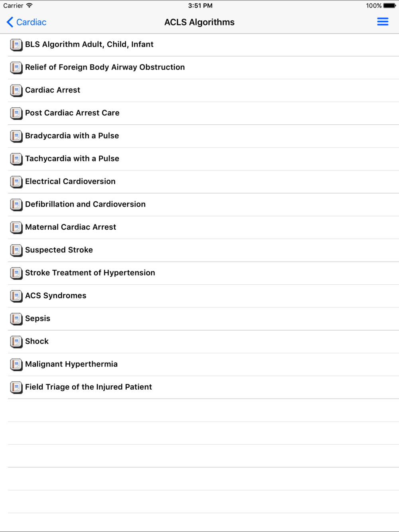Open BLS Algorithm Adult, Child, Infant
The image size is (399, 532).
pyautogui.click(x=203, y=45)
